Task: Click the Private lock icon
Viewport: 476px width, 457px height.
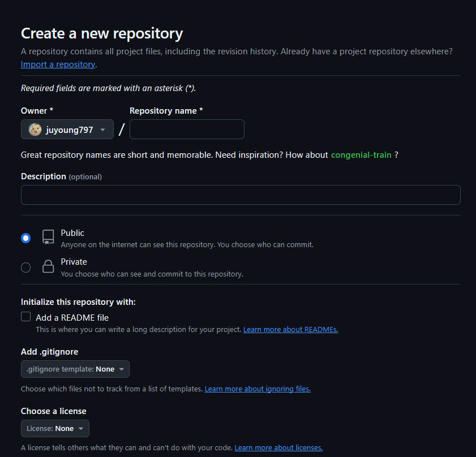Action: pyautogui.click(x=48, y=266)
